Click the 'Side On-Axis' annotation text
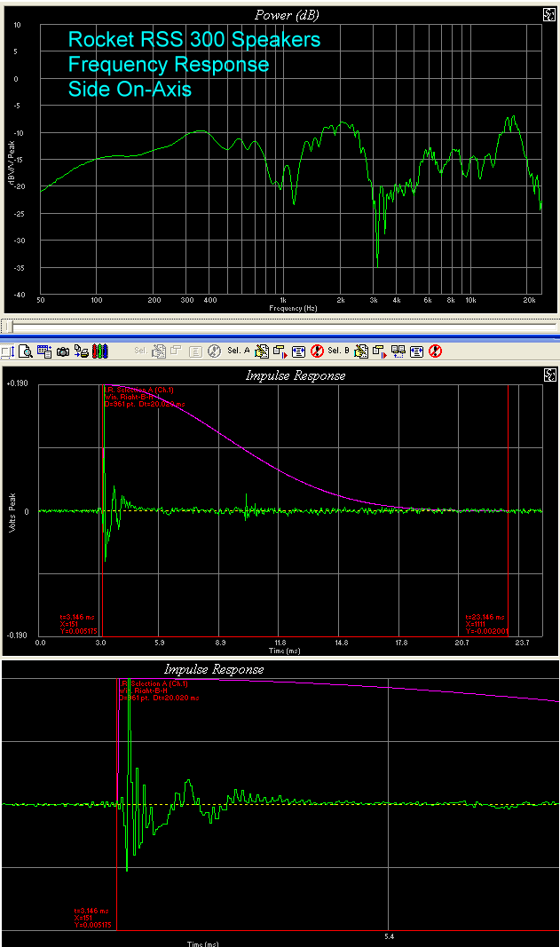Image resolution: width=560 pixels, height=947 pixels. coord(130,89)
